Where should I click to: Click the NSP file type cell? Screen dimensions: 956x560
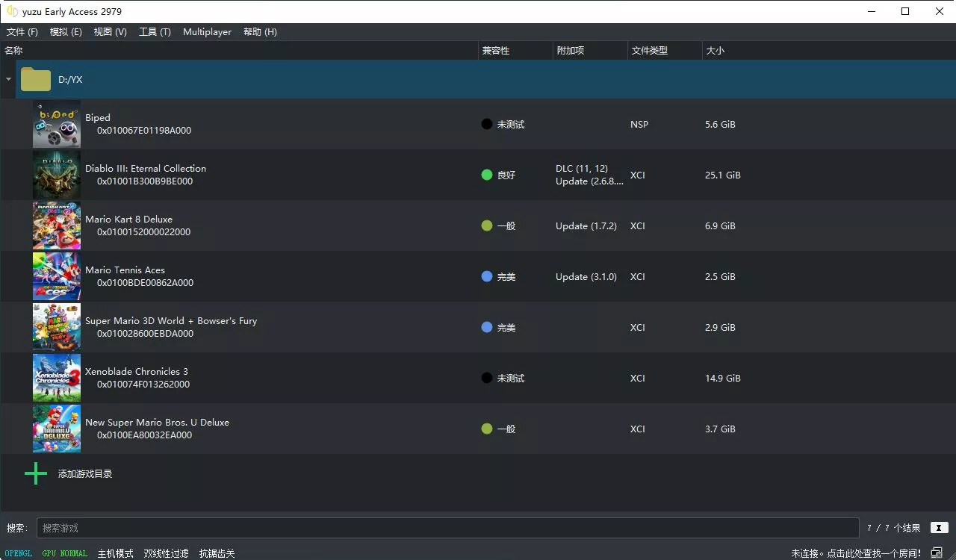click(x=639, y=124)
